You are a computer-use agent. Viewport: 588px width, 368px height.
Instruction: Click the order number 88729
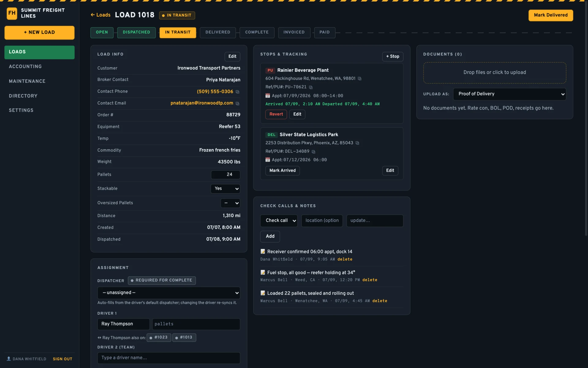[233, 115]
